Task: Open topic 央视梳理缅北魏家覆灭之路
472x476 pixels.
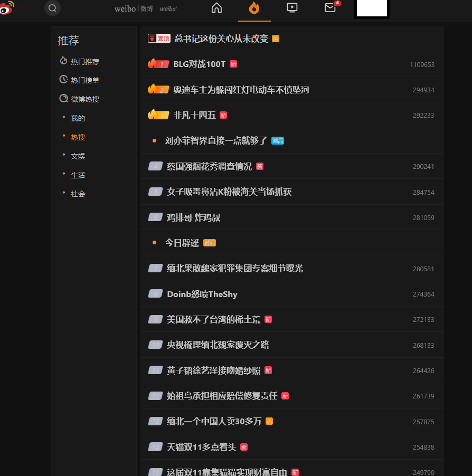Action: [x=218, y=345]
